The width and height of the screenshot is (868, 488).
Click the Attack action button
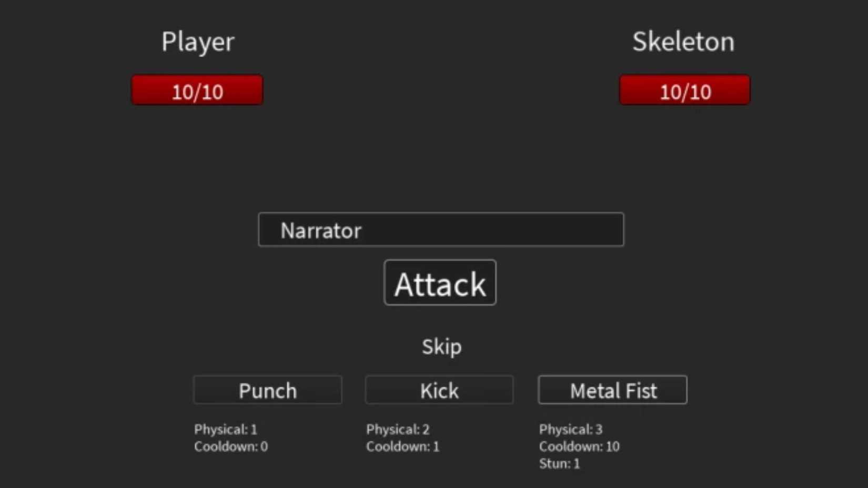coord(440,283)
